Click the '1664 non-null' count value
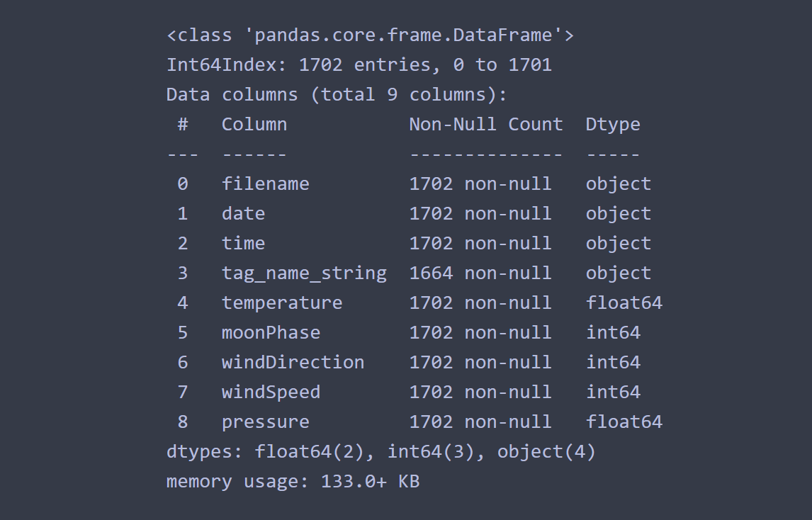 coord(480,273)
